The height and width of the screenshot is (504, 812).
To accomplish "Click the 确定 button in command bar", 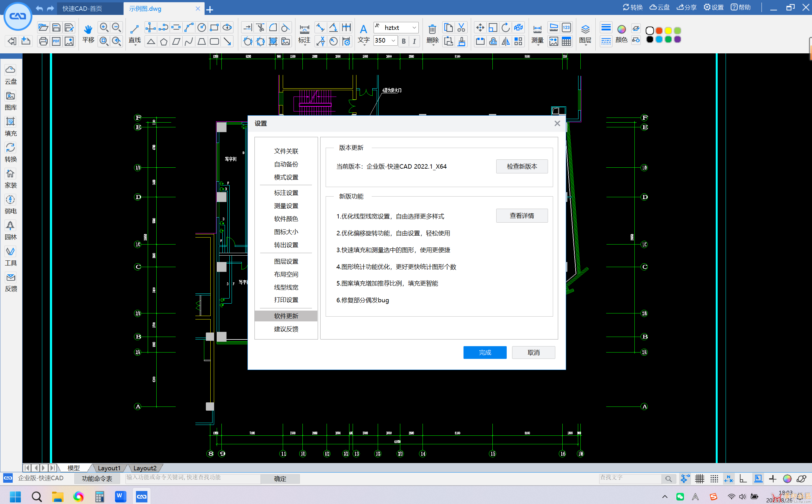I will tap(280, 478).
